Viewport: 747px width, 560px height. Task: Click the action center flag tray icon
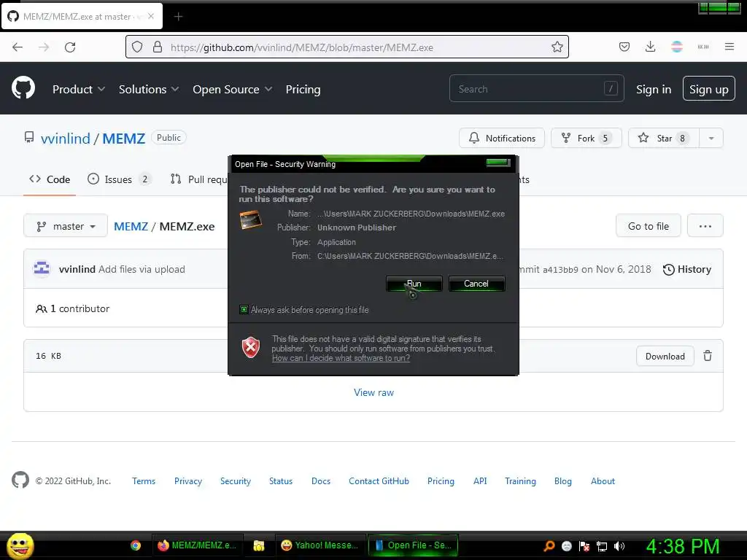pyautogui.click(x=584, y=546)
